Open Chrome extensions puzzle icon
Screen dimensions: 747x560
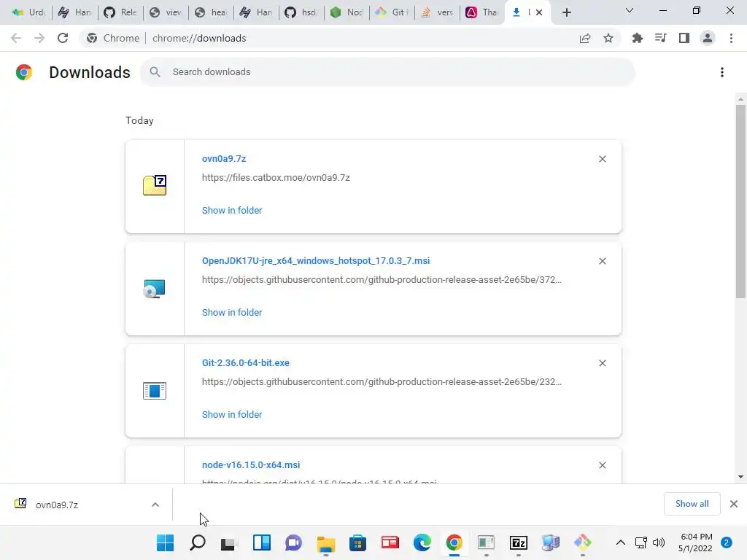(638, 38)
